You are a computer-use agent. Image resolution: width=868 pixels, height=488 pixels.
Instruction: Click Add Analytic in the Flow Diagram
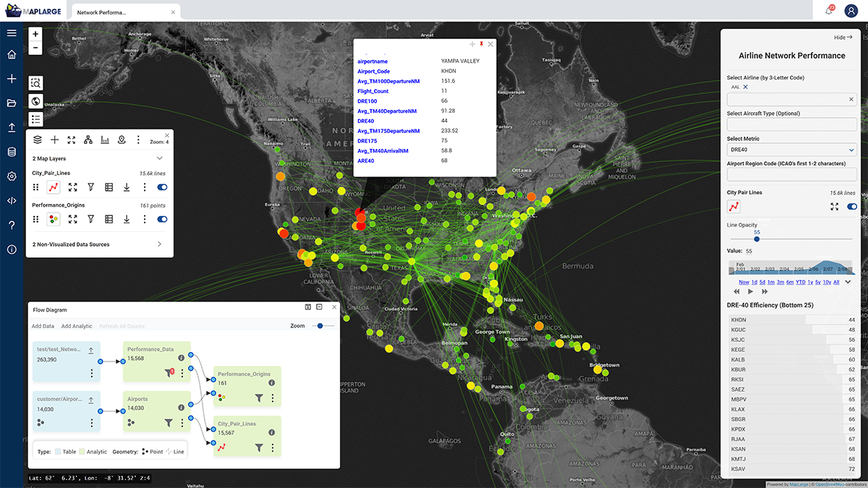click(x=76, y=326)
